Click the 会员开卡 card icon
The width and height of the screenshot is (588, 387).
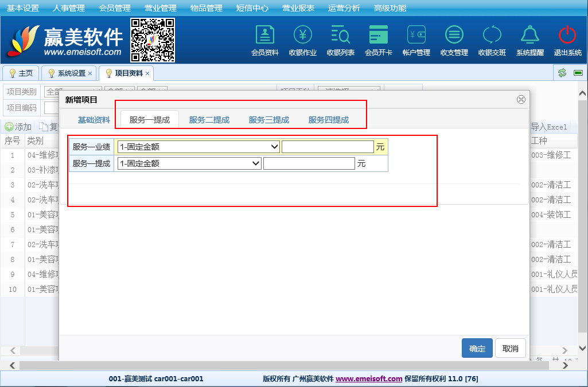(x=378, y=36)
